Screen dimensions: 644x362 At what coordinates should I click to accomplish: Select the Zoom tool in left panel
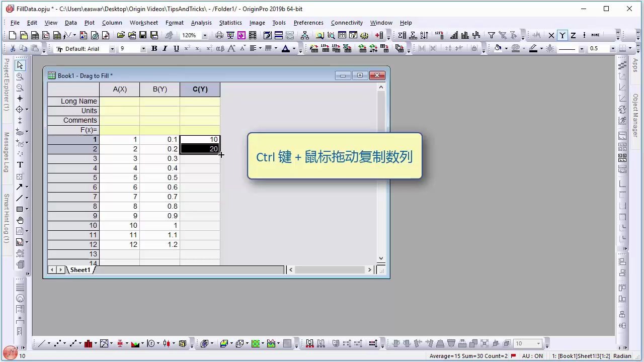(x=20, y=76)
